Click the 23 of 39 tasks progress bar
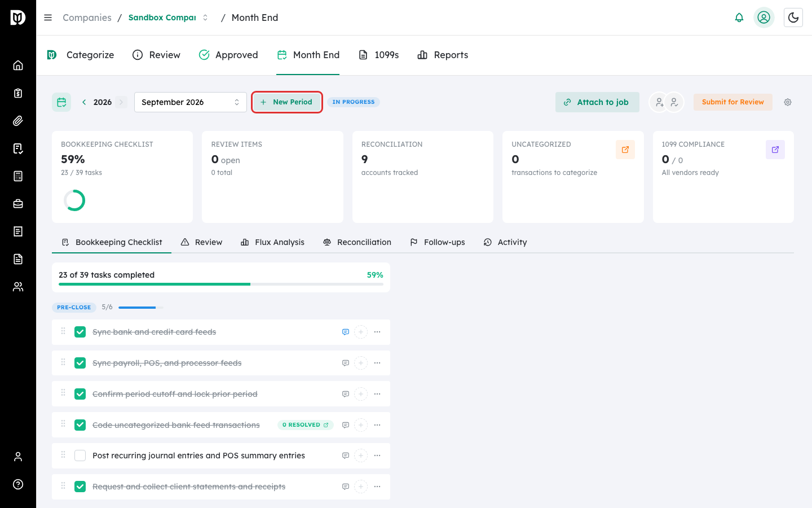 coord(221,284)
